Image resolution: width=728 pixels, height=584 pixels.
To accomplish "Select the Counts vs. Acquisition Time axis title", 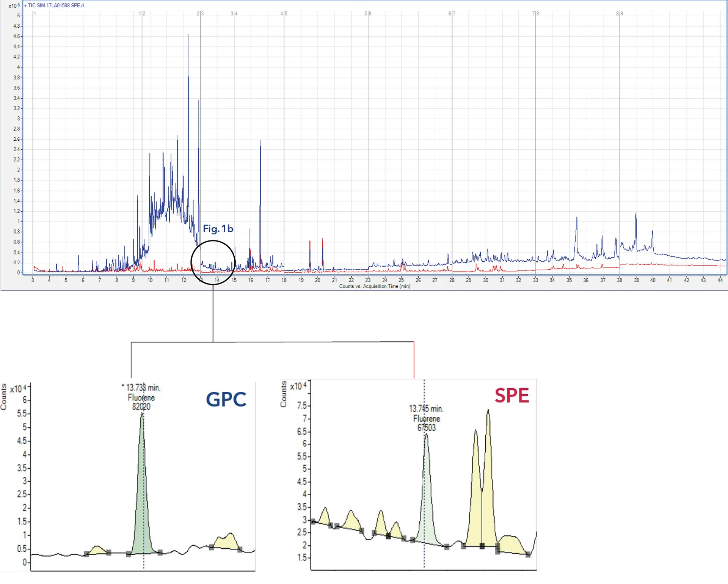I will (x=375, y=287).
